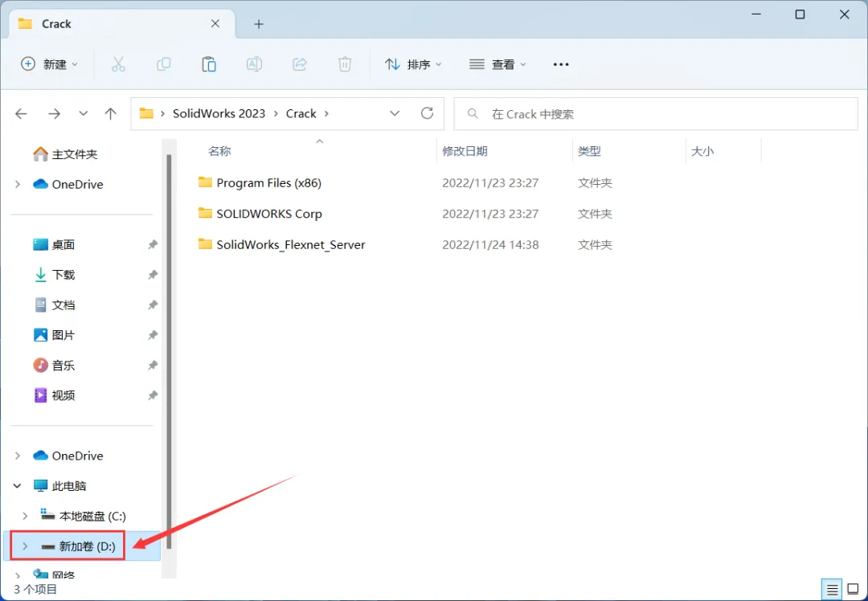Open 文档 in sidebar

coord(54,305)
